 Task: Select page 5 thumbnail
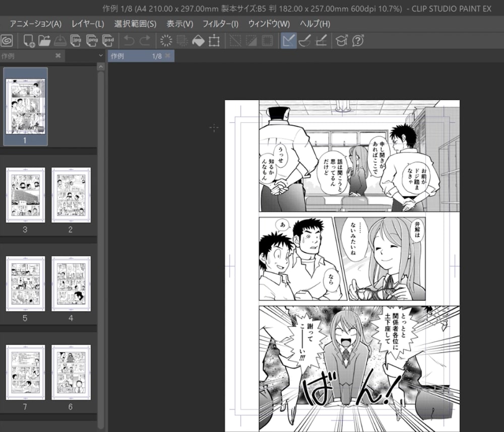pos(25,283)
